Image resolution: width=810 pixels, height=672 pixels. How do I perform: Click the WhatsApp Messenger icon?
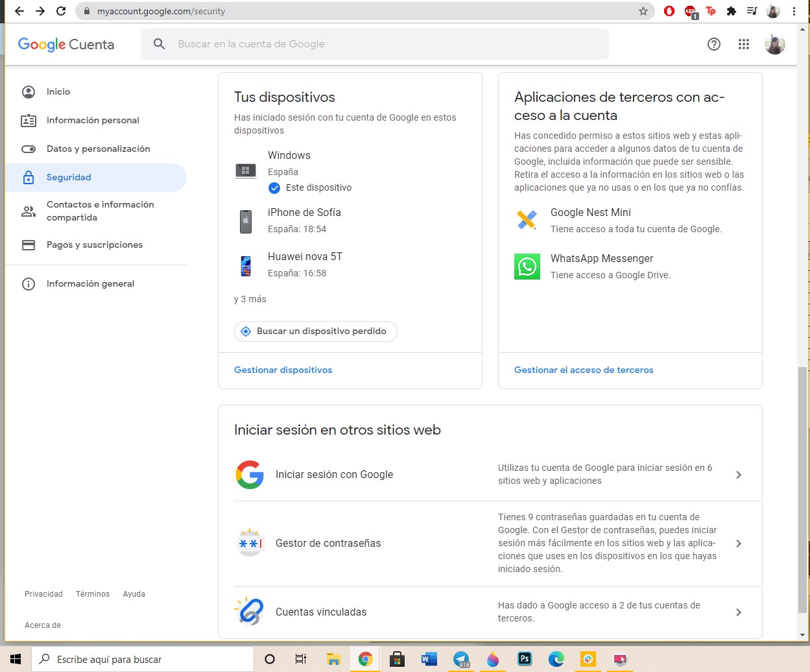pyautogui.click(x=527, y=267)
